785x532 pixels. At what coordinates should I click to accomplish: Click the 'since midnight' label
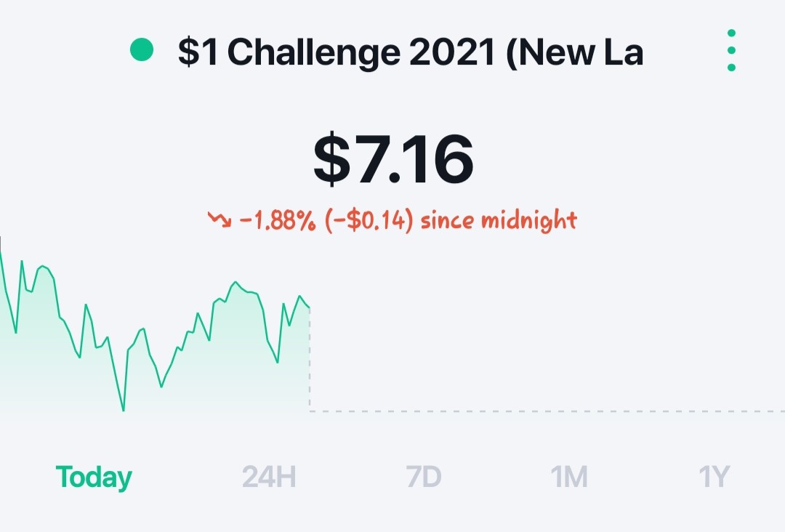click(499, 219)
